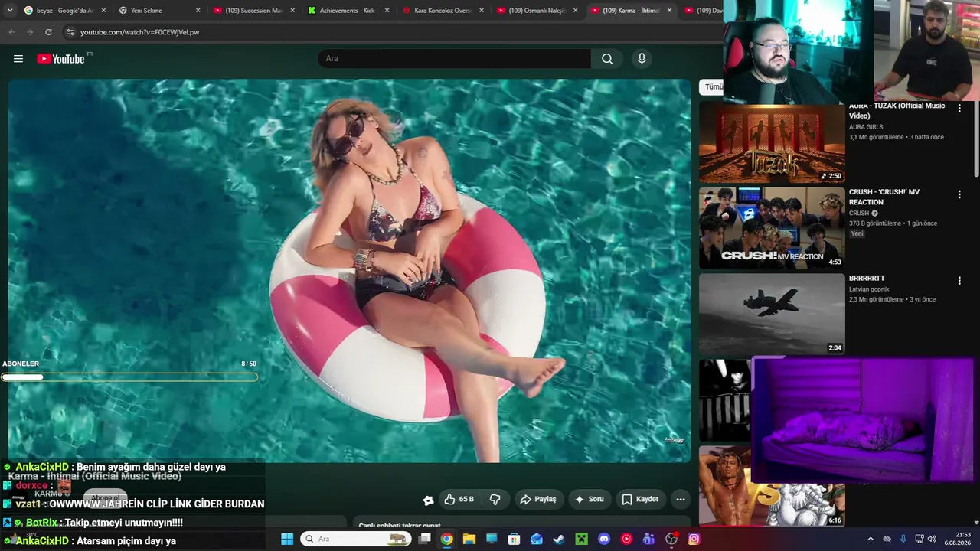Open the Soru ask button

[x=590, y=499]
